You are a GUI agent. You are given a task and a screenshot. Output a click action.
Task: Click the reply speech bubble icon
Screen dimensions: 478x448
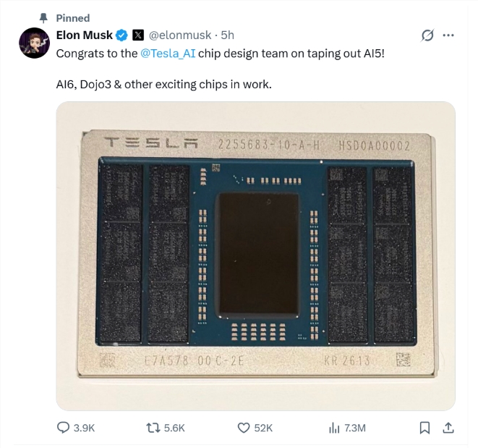pos(63,428)
